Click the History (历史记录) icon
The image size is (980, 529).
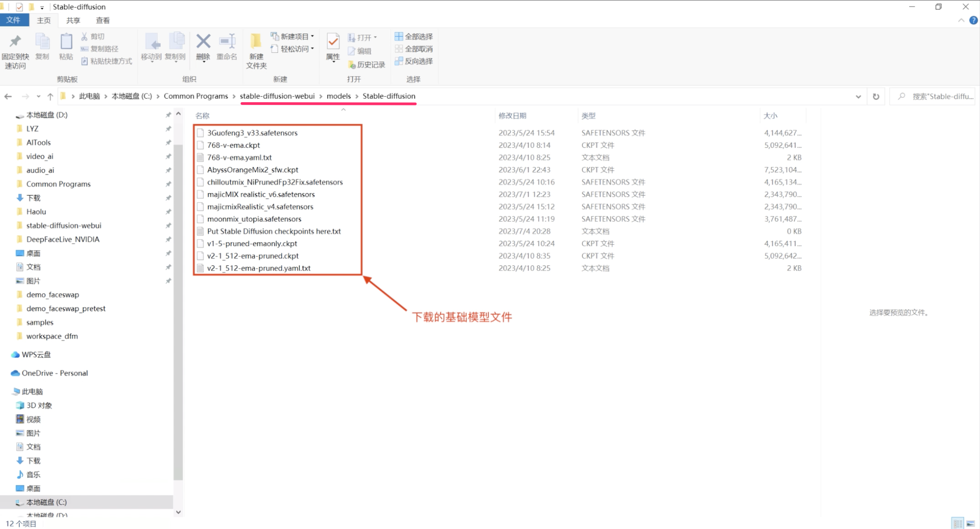coord(352,65)
